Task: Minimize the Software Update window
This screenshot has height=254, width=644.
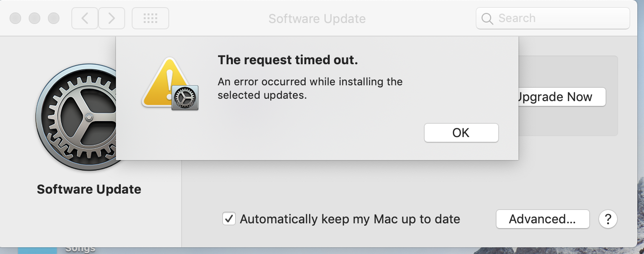Action: tap(34, 18)
